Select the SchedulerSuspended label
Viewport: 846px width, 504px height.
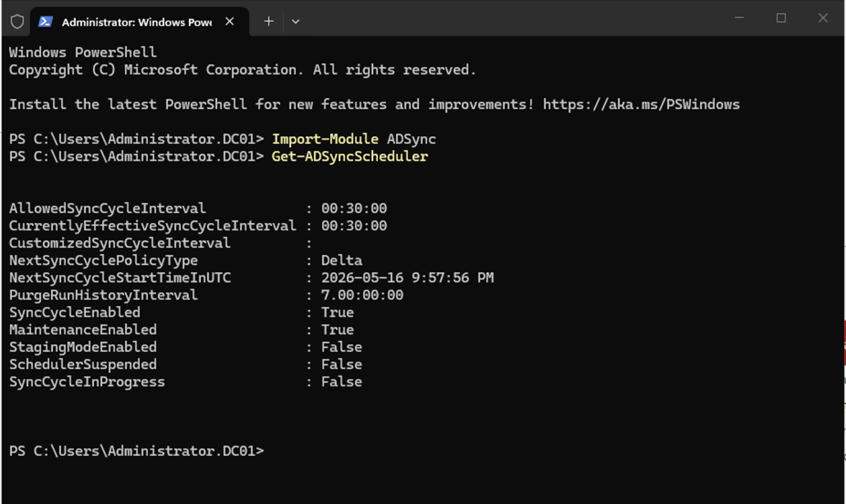point(83,364)
